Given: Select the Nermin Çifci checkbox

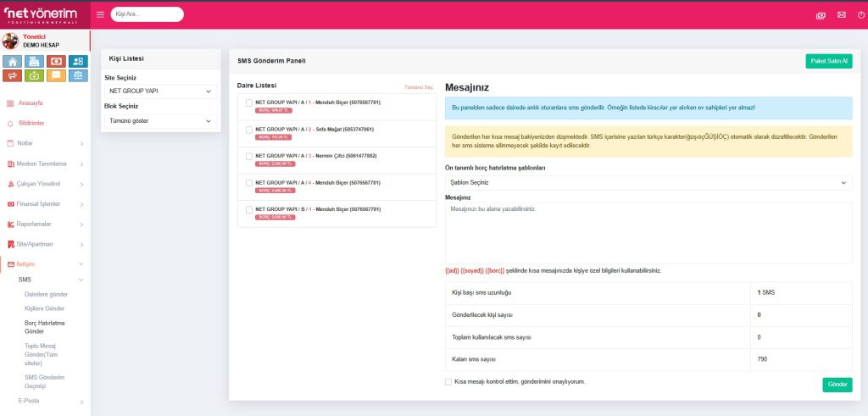Looking at the screenshot, I should tap(249, 156).
